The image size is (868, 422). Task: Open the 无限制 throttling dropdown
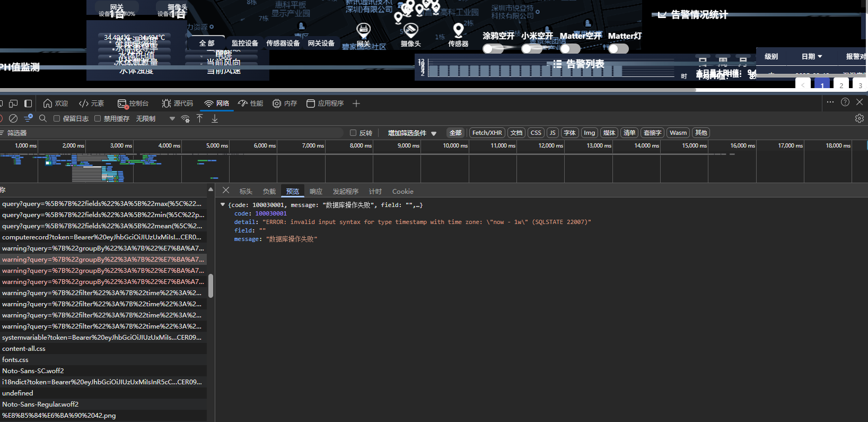[x=155, y=119]
